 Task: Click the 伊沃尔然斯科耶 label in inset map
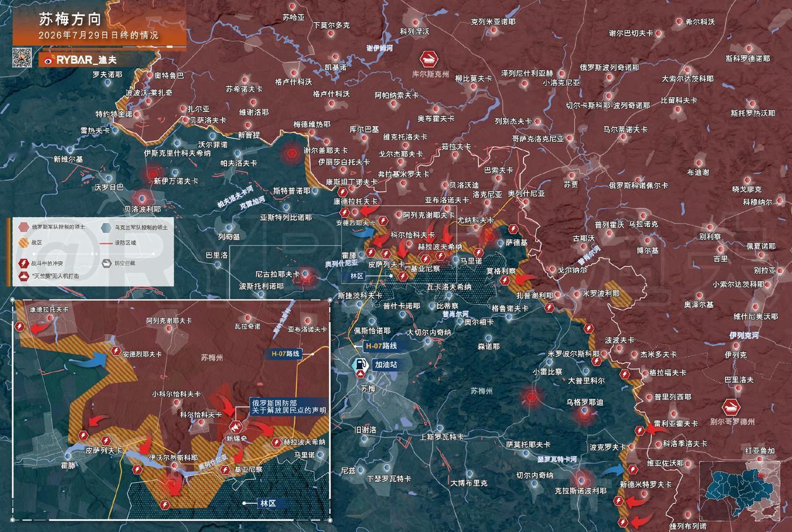pos(174,458)
